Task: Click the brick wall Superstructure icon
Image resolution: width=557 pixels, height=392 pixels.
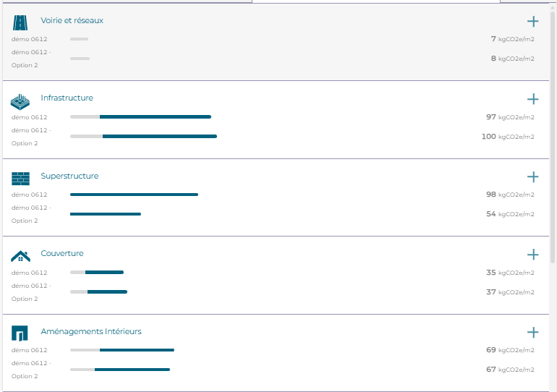Action: pyautogui.click(x=20, y=179)
